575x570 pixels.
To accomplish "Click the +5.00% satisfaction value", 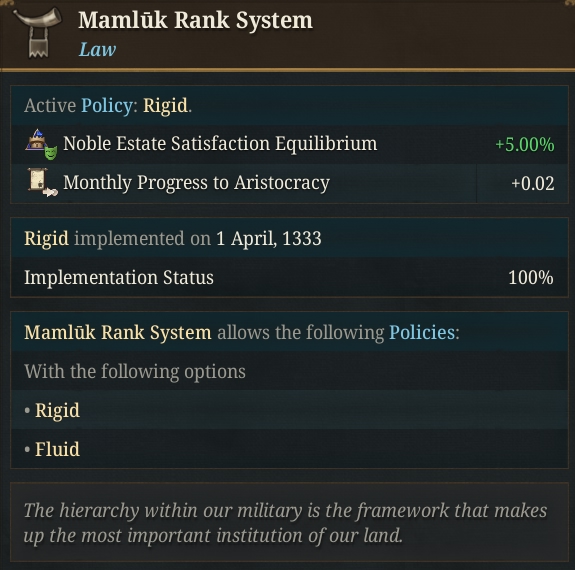I will tap(525, 144).
